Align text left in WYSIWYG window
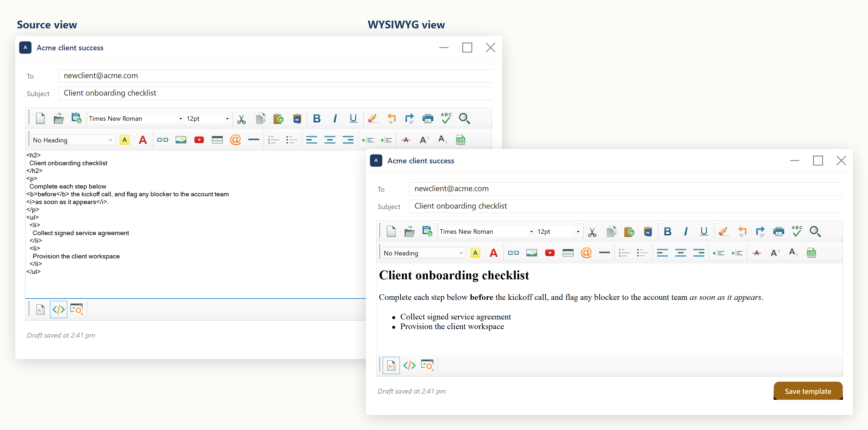The width and height of the screenshot is (868, 430). (662, 253)
